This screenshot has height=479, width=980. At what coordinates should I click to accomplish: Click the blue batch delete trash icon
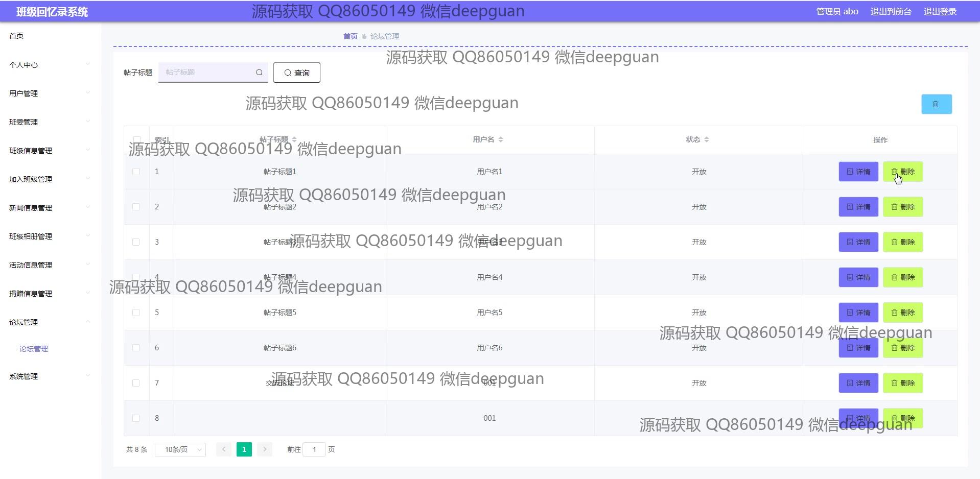click(x=936, y=104)
